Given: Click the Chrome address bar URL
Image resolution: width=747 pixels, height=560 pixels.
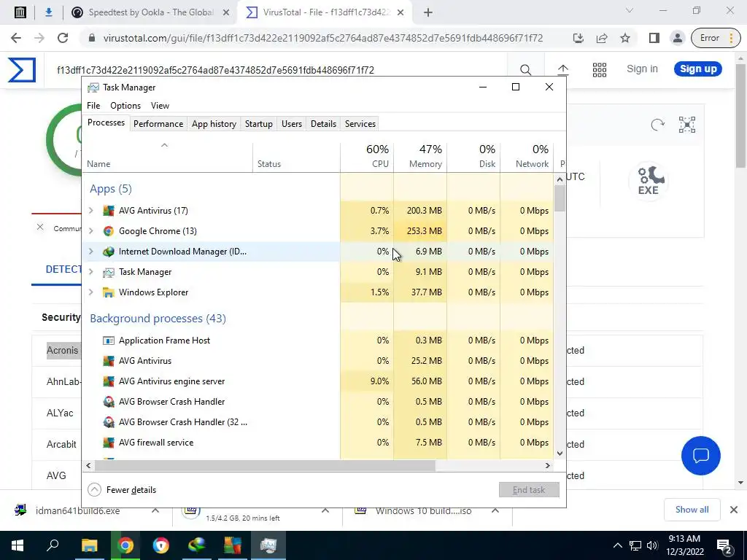Looking at the screenshot, I should pos(323,38).
